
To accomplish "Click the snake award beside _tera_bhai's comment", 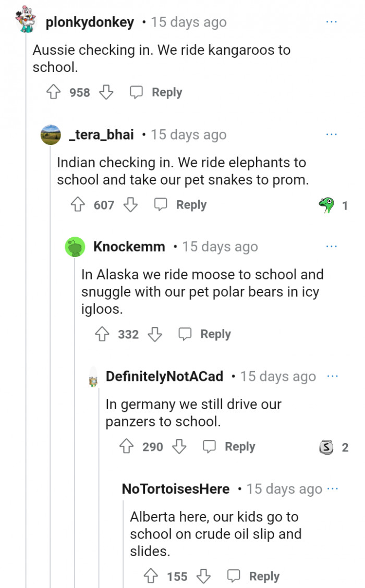I will click(325, 205).
